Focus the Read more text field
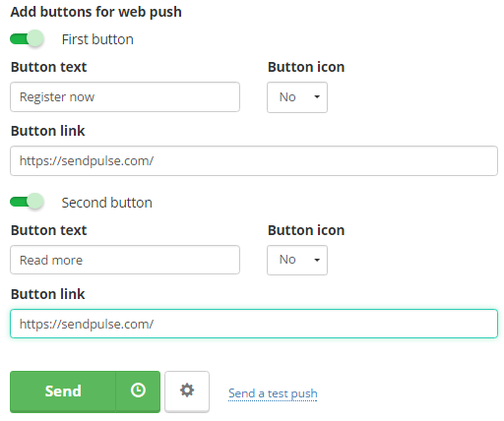Screen dimensions: 504x421 coord(125,260)
